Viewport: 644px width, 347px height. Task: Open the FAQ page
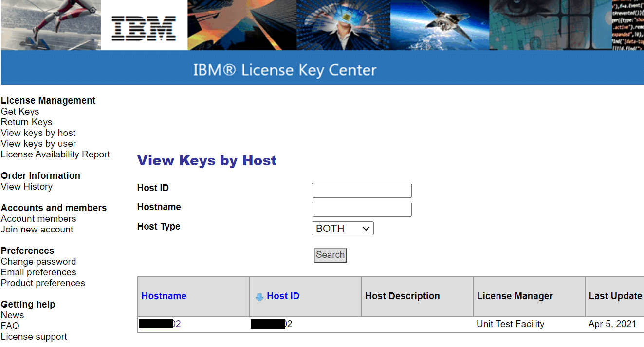(10, 326)
